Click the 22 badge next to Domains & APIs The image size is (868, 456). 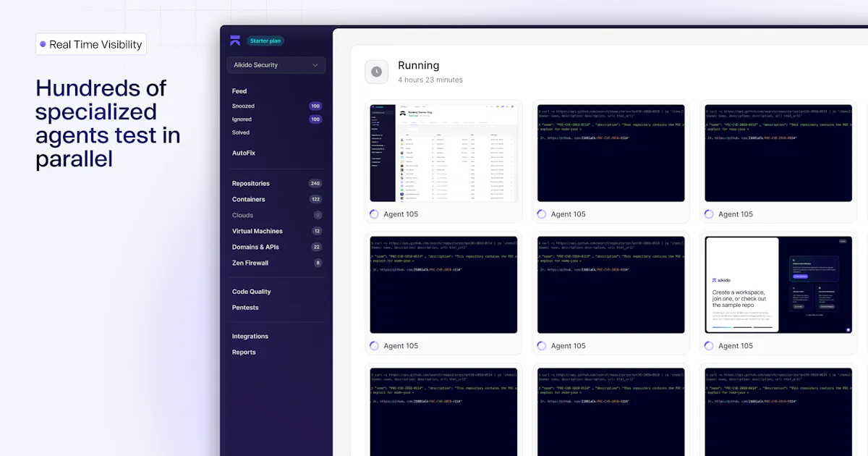(x=316, y=247)
